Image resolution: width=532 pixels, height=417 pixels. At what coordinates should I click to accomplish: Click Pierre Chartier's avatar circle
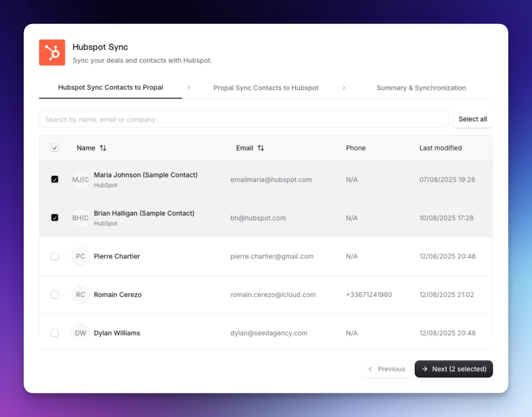point(81,256)
